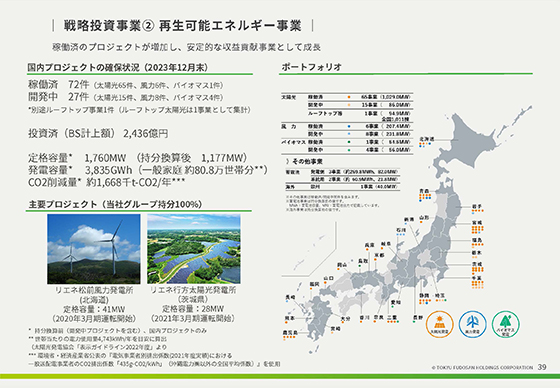Screen dimensions: 560x388
Task: Click the 定格容量 1,760MW line
Action: coord(138,158)
